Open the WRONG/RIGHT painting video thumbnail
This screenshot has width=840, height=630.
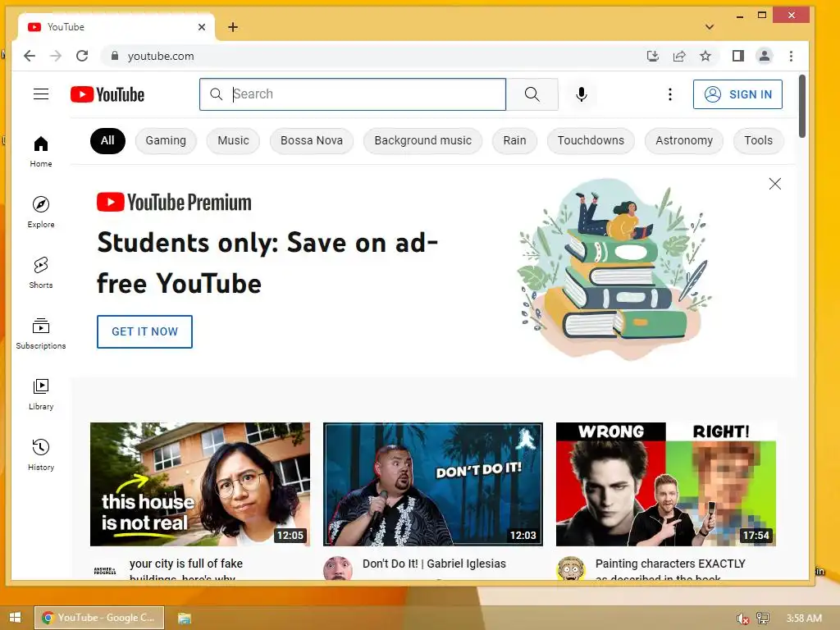point(666,484)
